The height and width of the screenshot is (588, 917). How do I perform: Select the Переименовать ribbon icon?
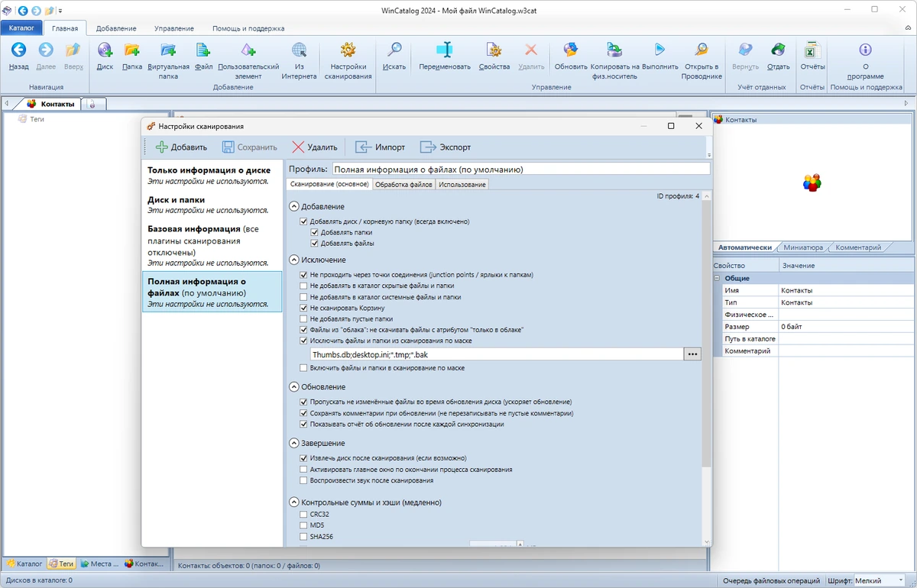pos(445,50)
